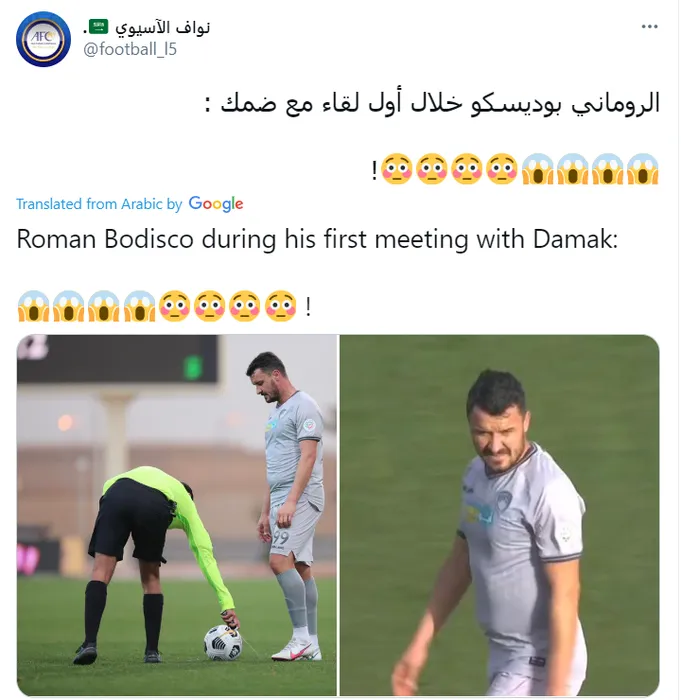
Task: Click the number 99 on the player's shorts
Action: pyautogui.click(x=280, y=538)
